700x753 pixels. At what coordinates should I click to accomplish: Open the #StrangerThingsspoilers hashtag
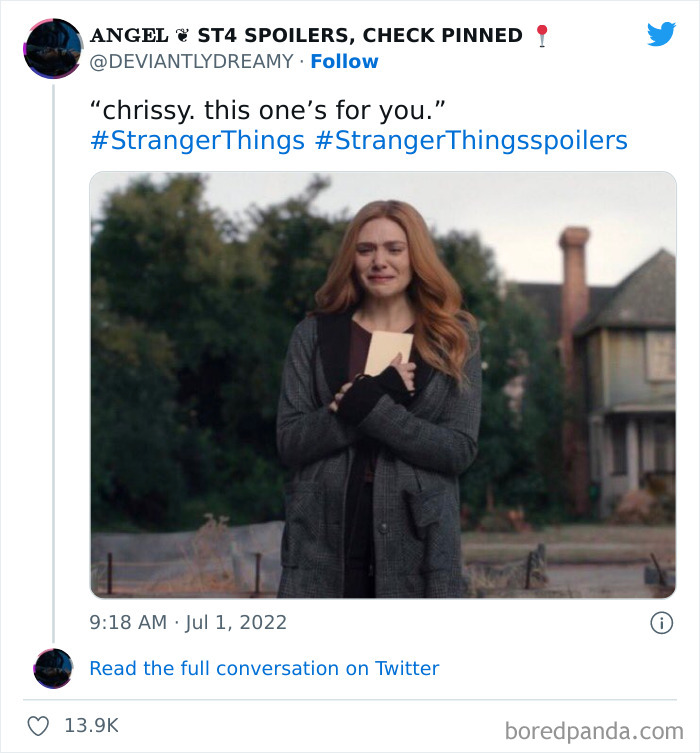tap(471, 141)
